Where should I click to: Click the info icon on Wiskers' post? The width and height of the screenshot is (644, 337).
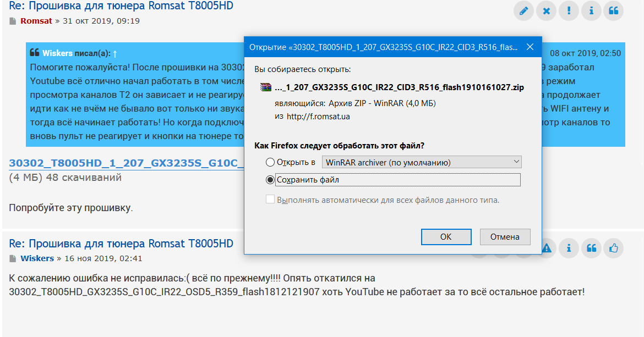[x=569, y=248]
